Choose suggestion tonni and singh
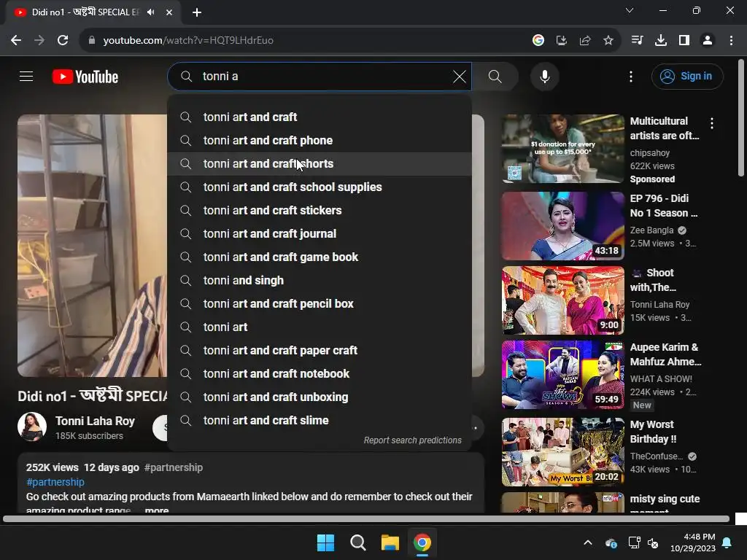The height and width of the screenshot is (560, 747). pyautogui.click(x=320, y=281)
